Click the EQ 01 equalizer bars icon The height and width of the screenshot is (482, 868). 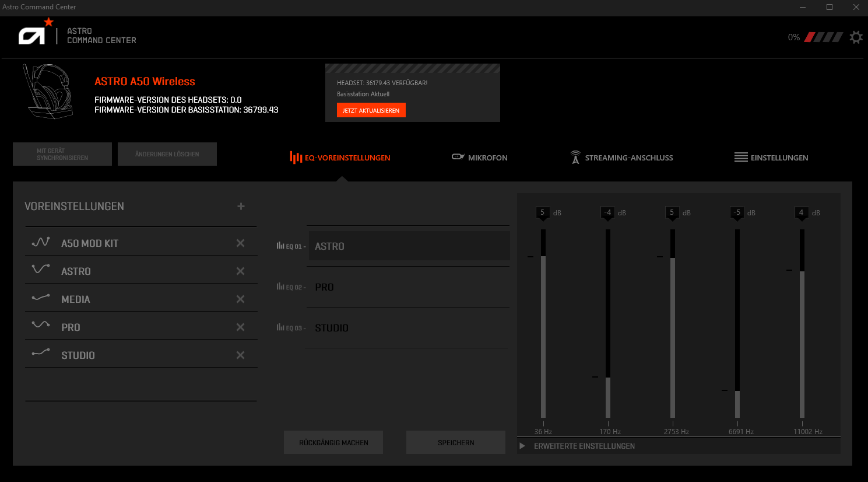(x=282, y=246)
